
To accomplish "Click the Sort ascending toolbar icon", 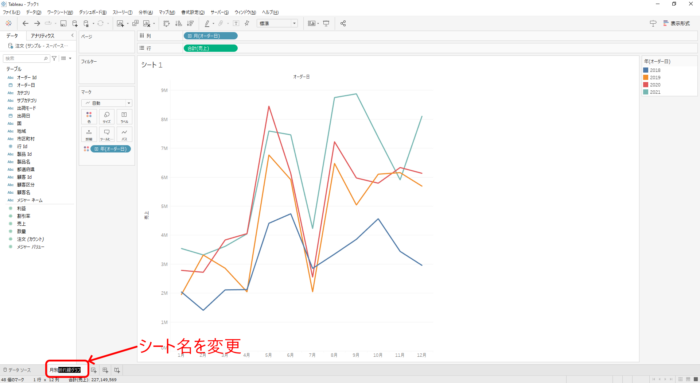I will pos(179,23).
